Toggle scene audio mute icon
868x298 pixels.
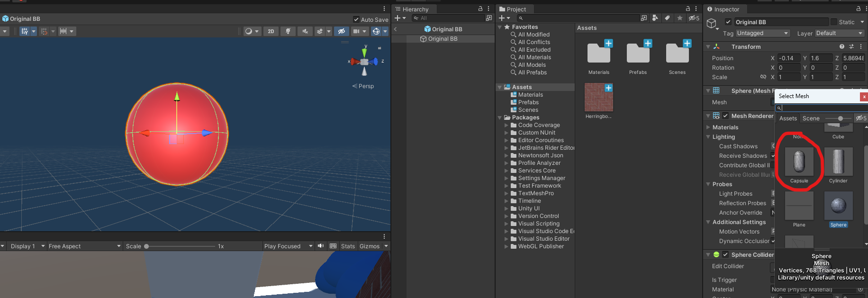(x=305, y=31)
